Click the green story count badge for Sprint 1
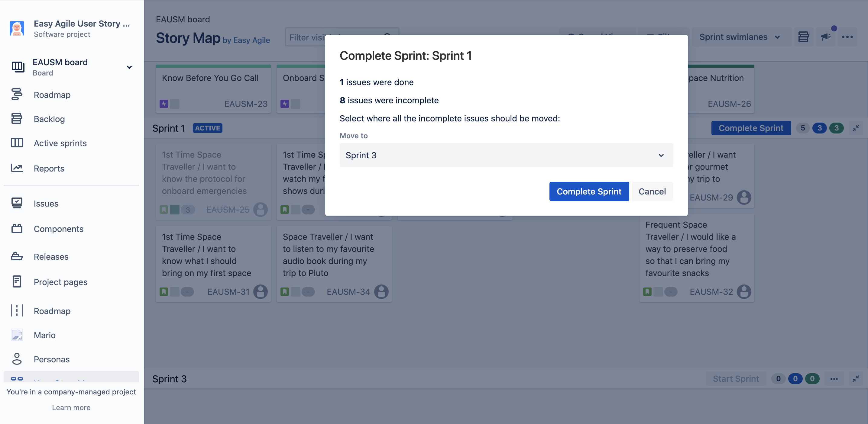The width and height of the screenshot is (868, 424). [836, 128]
